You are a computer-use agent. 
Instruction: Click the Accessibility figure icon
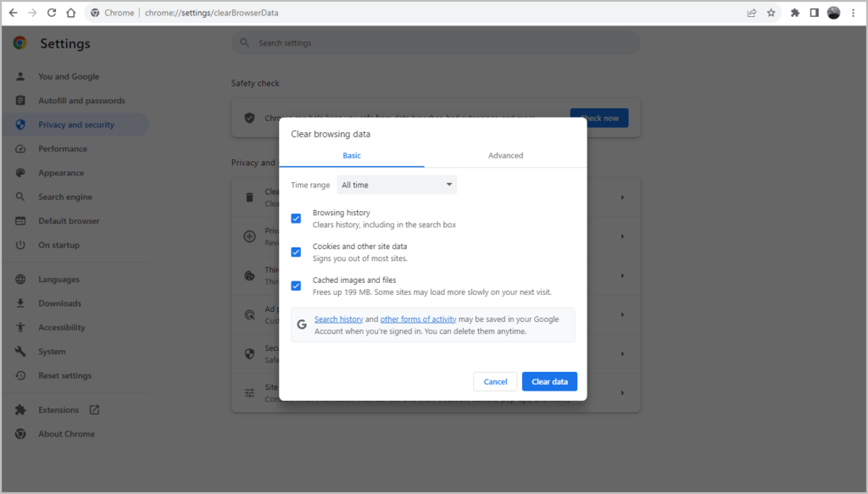click(20, 327)
